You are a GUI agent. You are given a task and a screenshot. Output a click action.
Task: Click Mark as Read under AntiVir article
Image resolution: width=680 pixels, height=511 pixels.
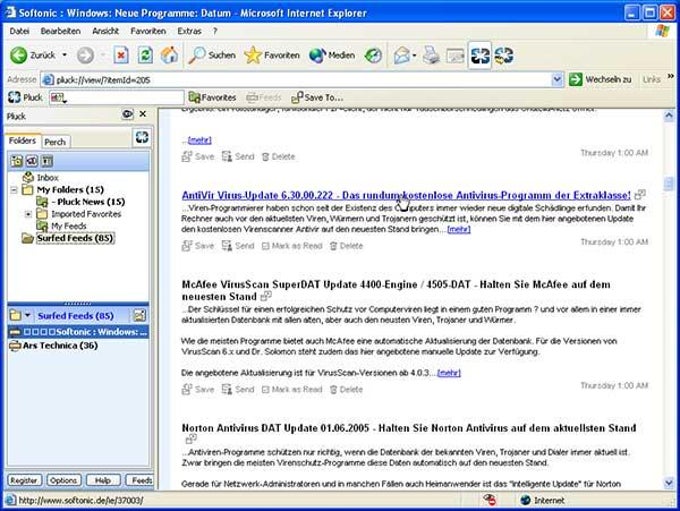[292, 246]
